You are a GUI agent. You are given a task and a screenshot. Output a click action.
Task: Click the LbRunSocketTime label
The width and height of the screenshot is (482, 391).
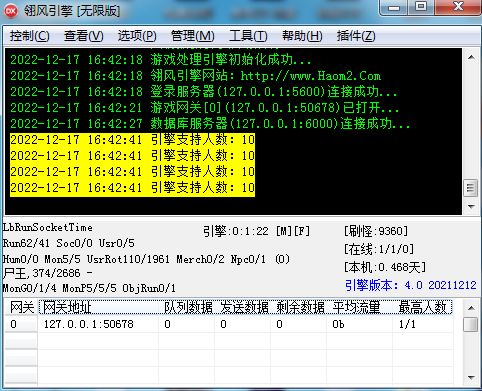[x=48, y=227]
